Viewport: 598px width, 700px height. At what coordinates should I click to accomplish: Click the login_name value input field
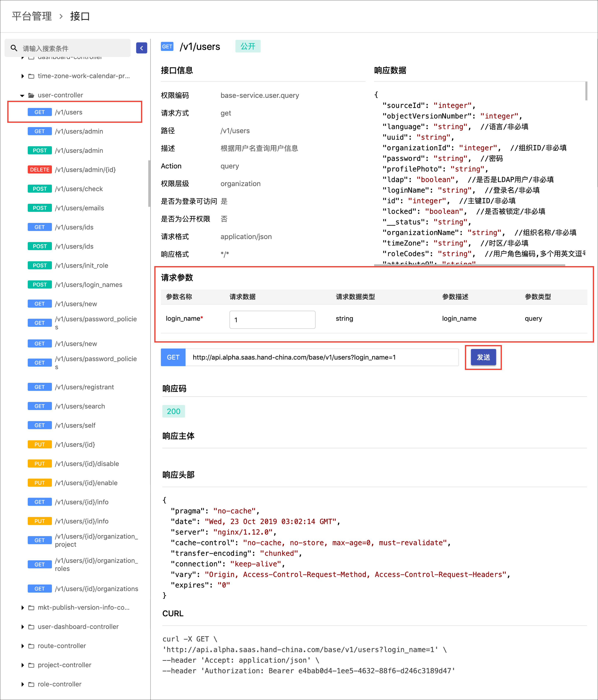click(x=272, y=320)
